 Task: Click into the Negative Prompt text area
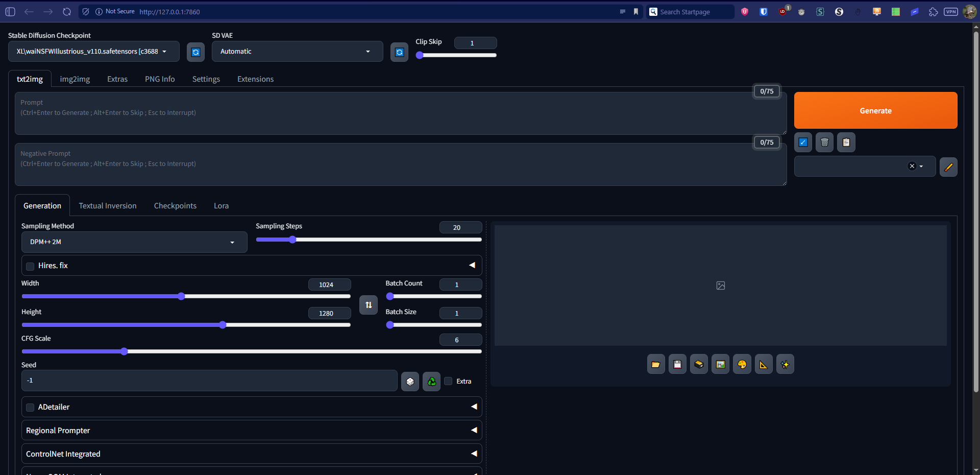point(401,164)
